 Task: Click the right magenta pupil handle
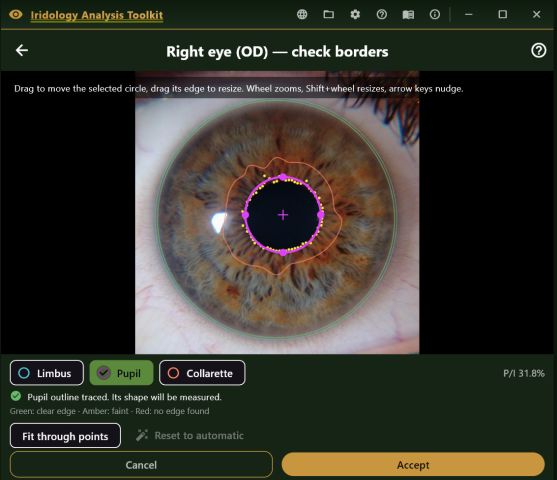click(x=320, y=215)
